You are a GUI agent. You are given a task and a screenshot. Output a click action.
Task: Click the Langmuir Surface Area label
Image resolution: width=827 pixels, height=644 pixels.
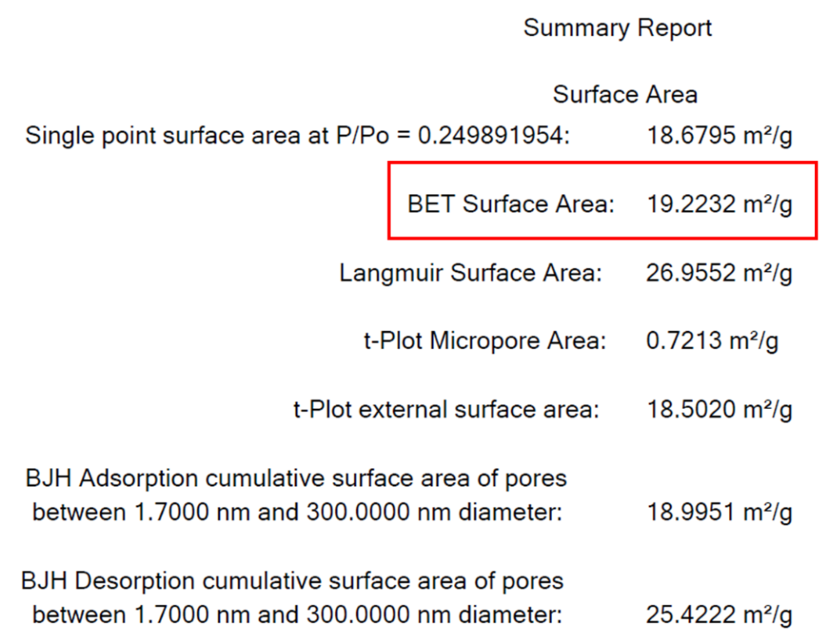coord(470,273)
